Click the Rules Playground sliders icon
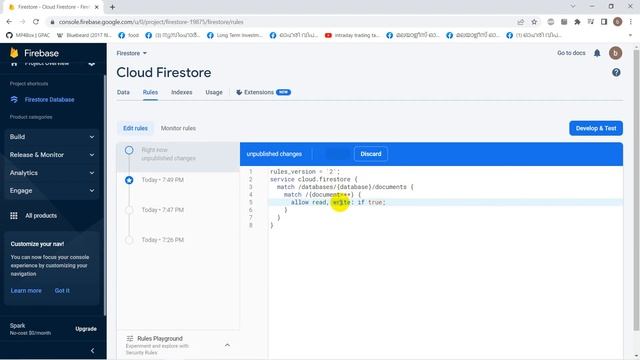The image size is (640, 360). coord(130,338)
